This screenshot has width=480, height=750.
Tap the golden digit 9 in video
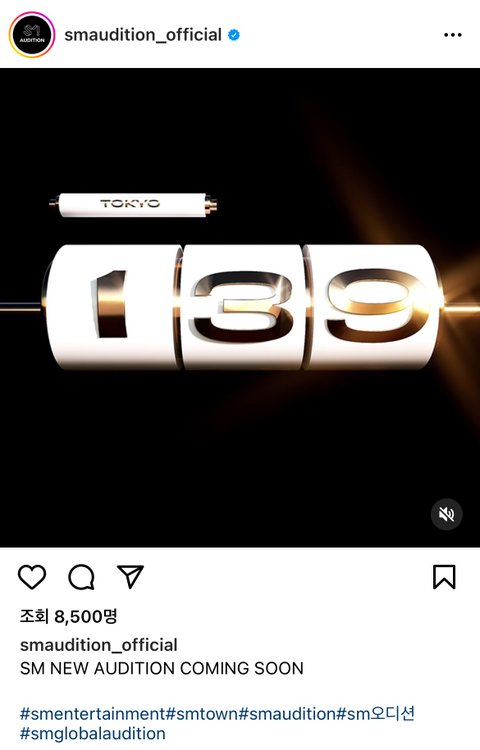pyautogui.click(x=375, y=306)
